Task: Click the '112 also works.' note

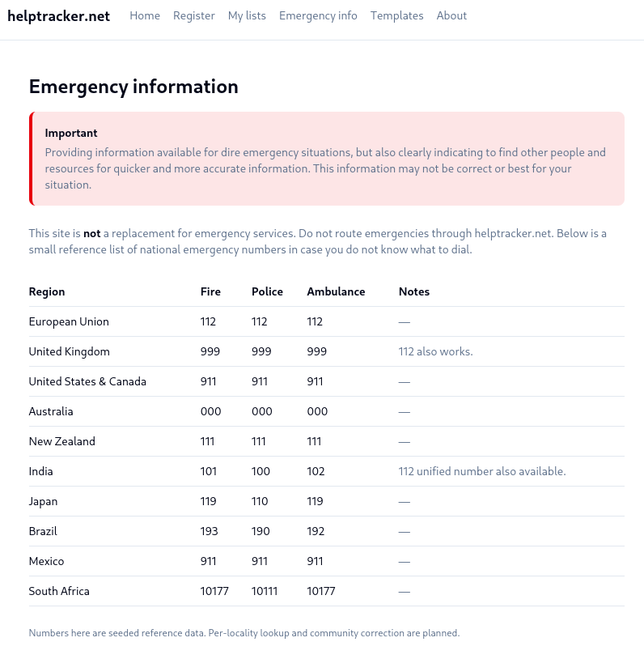Action: pyautogui.click(x=435, y=351)
